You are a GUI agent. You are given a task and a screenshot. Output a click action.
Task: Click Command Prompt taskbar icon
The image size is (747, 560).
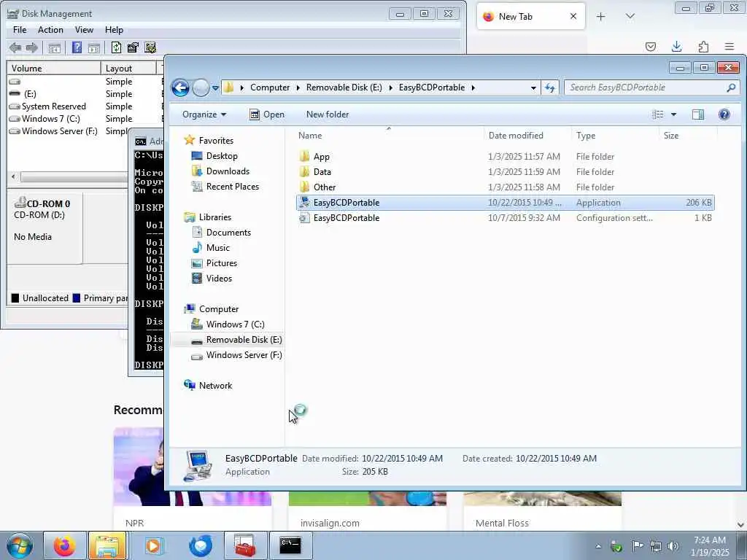[290, 545]
